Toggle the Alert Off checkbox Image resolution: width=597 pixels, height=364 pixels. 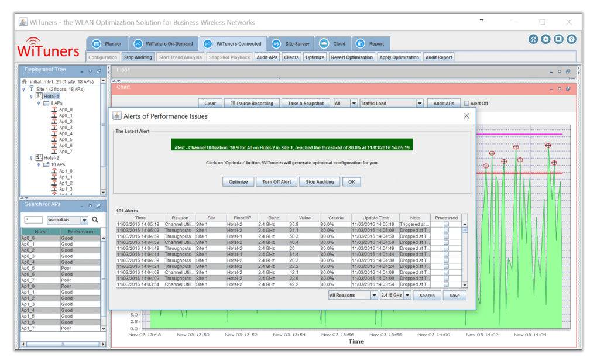point(466,103)
